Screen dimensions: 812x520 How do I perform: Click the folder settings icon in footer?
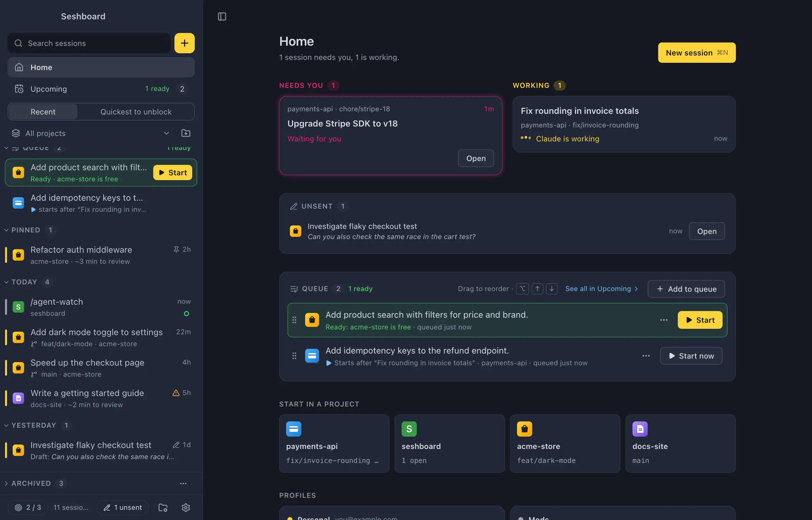(163, 507)
